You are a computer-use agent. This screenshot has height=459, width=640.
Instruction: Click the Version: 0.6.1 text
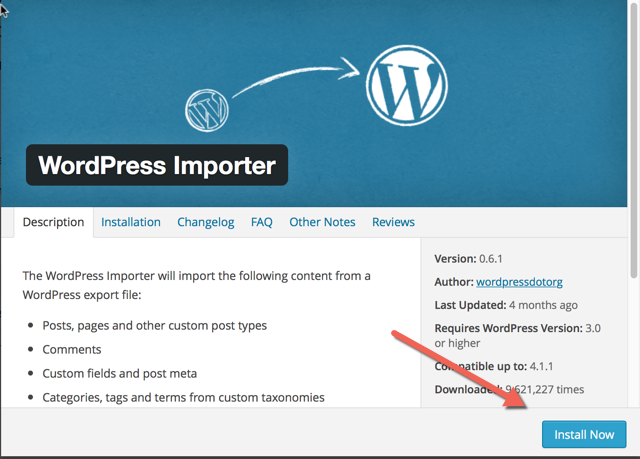coord(468,259)
